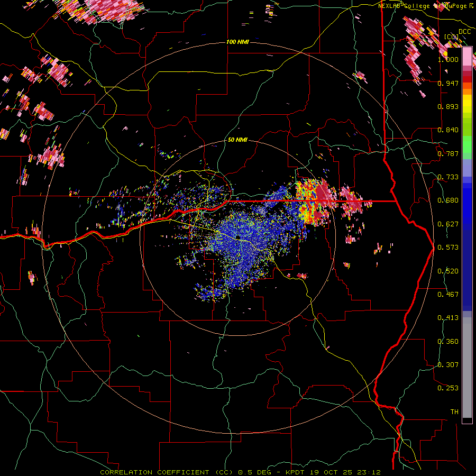Click the 0.947 color scale value
The height and width of the screenshot is (476, 476).
click(x=448, y=83)
